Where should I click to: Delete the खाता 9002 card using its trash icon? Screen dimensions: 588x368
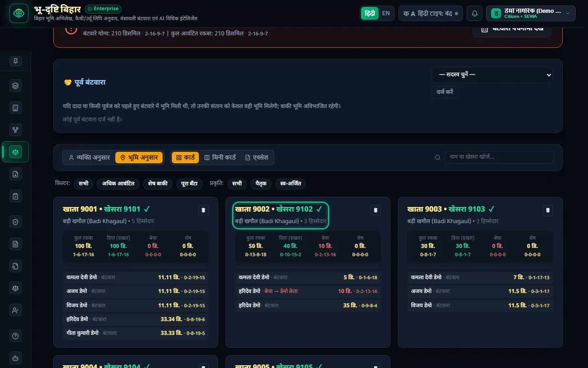click(375, 210)
